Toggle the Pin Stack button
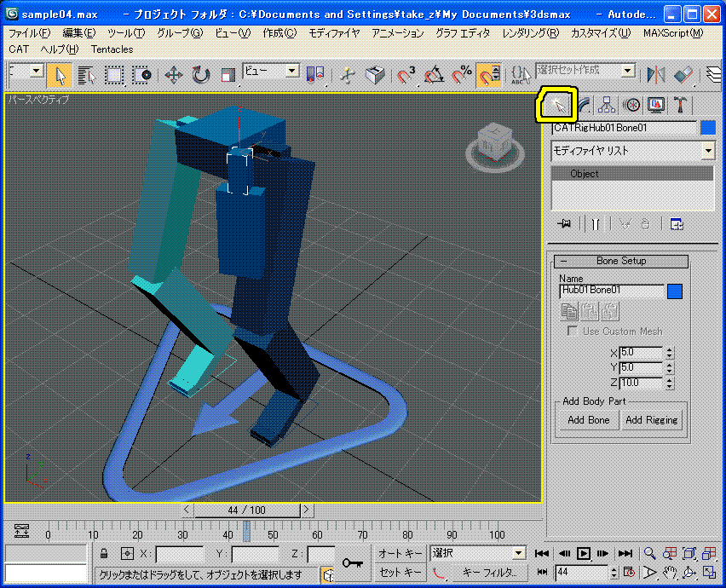 click(x=564, y=225)
